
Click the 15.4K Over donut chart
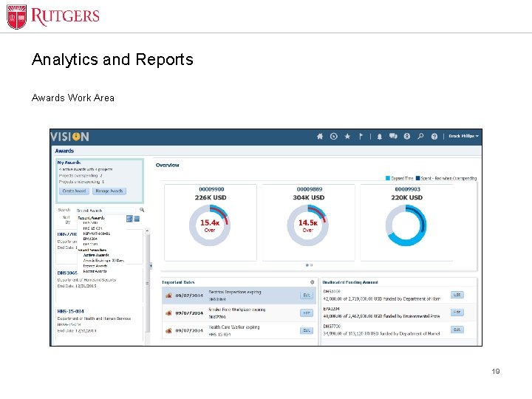210,225
